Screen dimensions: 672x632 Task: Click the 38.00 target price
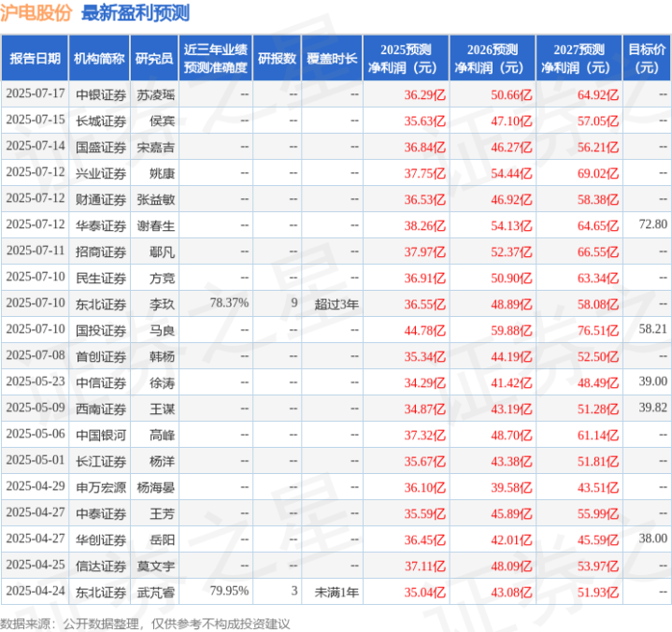point(652,539)
